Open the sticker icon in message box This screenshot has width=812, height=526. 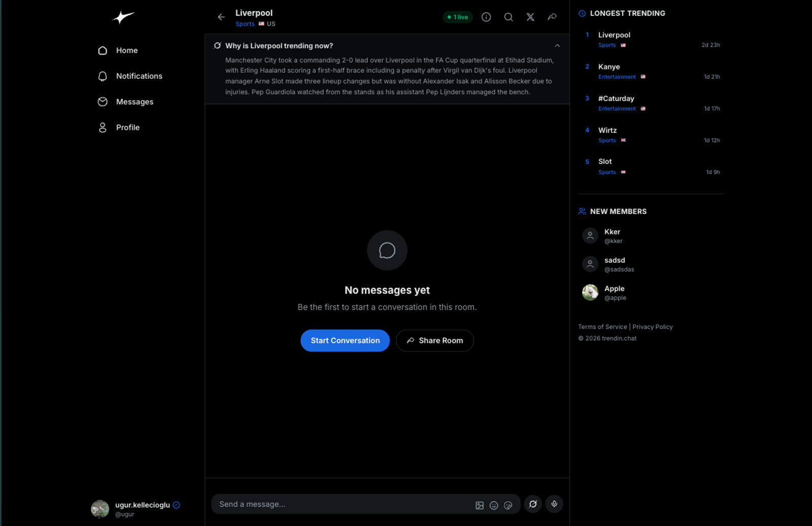(508, 505)
